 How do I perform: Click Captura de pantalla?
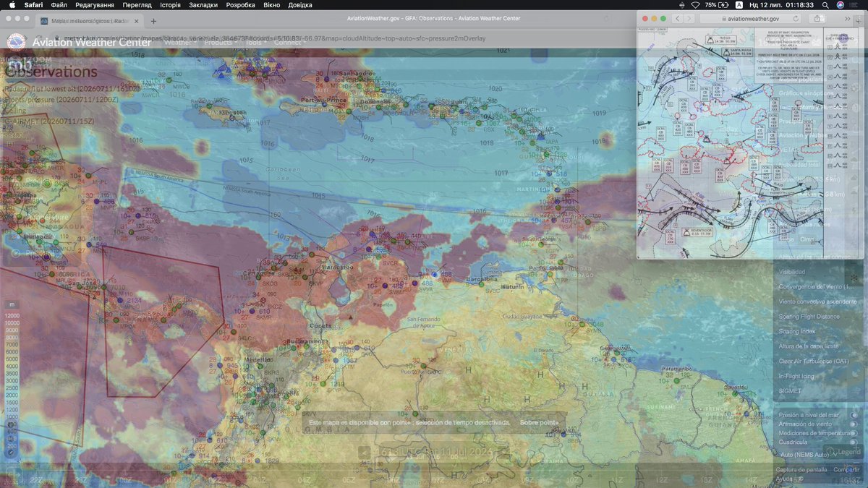801,469
